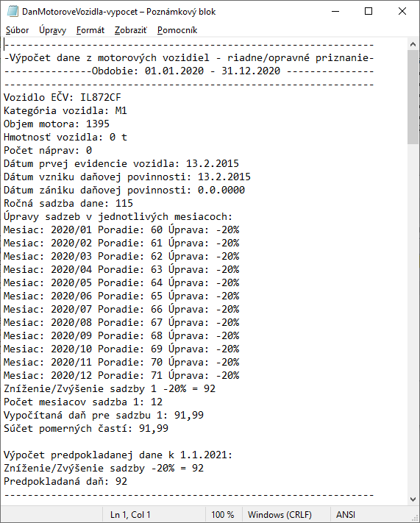
Task: Click the scrollbar track below the thumb
Action: pyautogui.click(x=413, y=319)
